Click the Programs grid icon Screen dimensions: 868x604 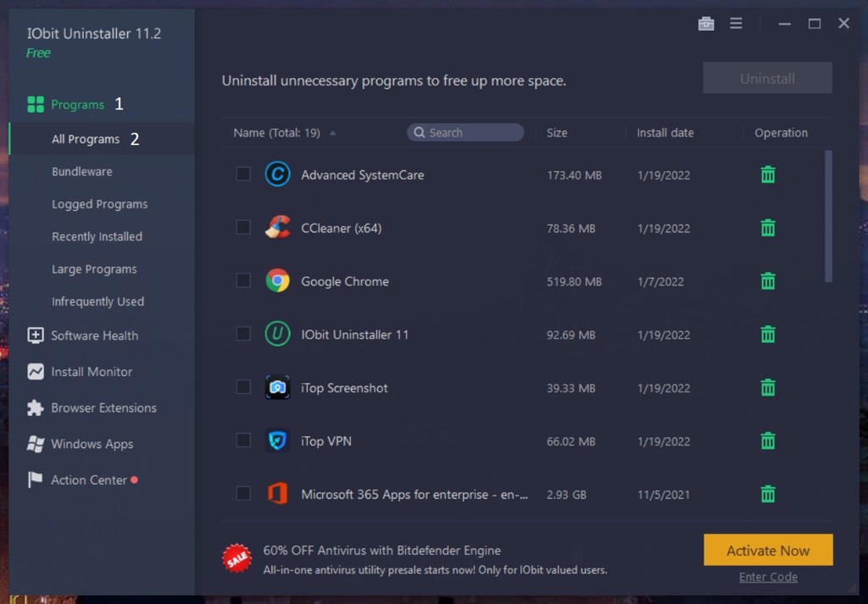click(x=36, y=104)
